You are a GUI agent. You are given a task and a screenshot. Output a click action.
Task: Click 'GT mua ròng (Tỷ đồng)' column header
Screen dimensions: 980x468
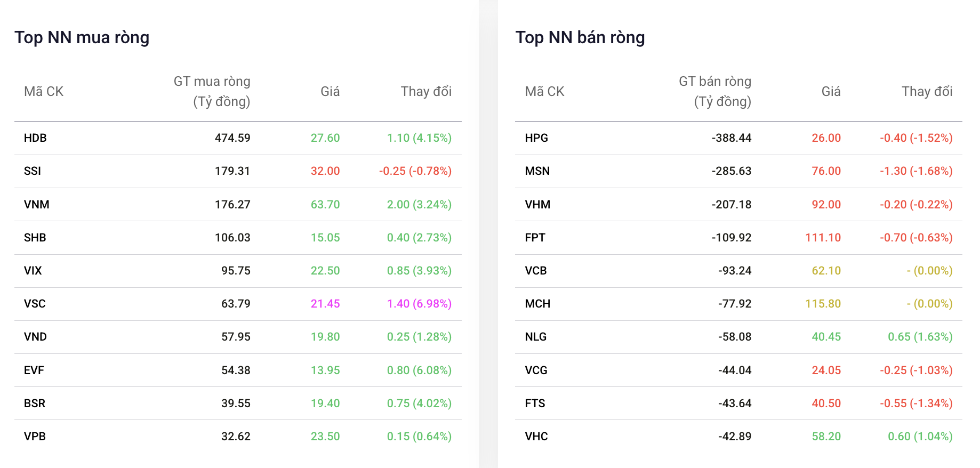click(x=212, y=92)
